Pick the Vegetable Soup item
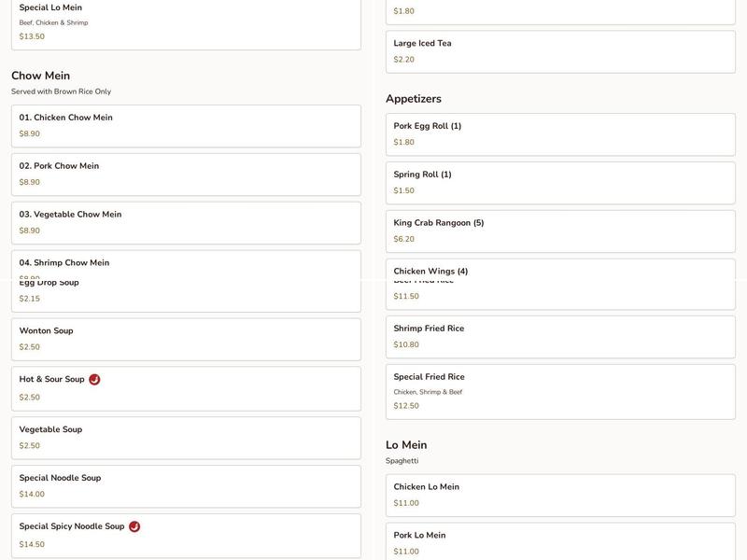 (x=186, y=438)
